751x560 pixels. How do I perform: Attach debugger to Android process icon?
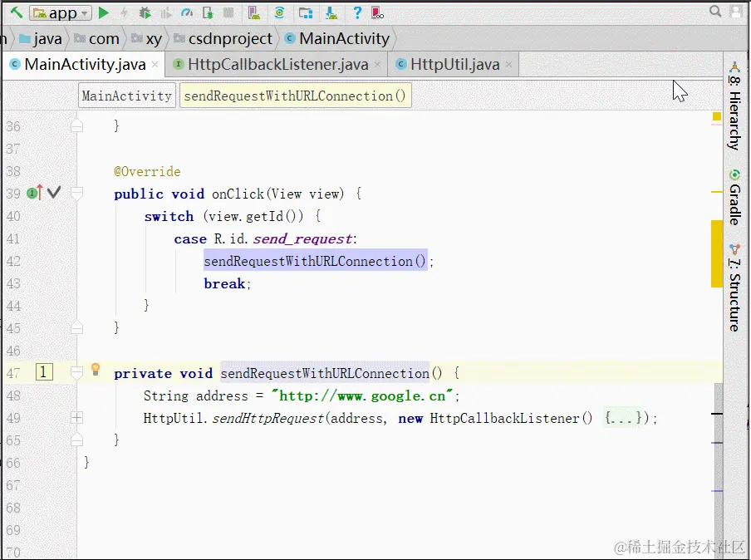click(208, 13)
